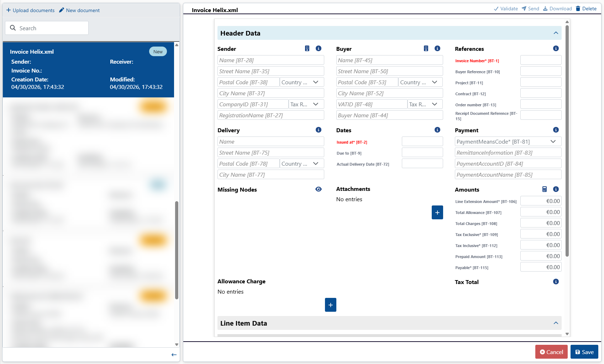Open Delivery Country dropdown
This screenshot has height=364, width=604.
[x=302, y=164]
